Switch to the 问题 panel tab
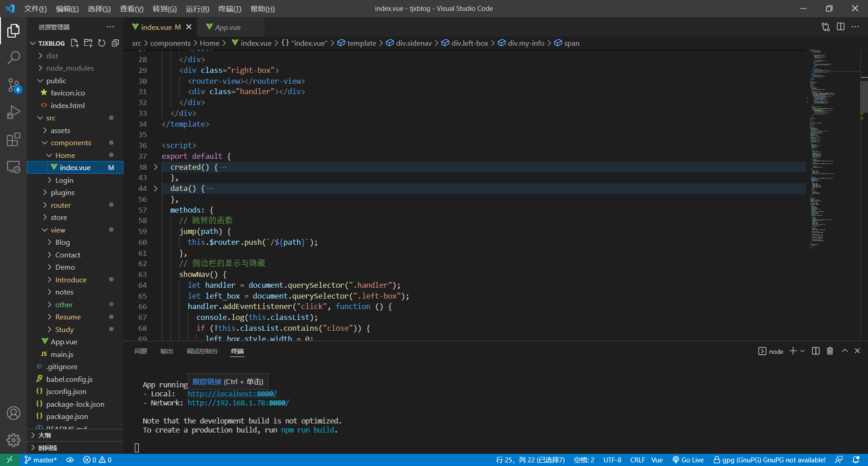The height and width of the screenshot is (466, 868). click(141, 351)
